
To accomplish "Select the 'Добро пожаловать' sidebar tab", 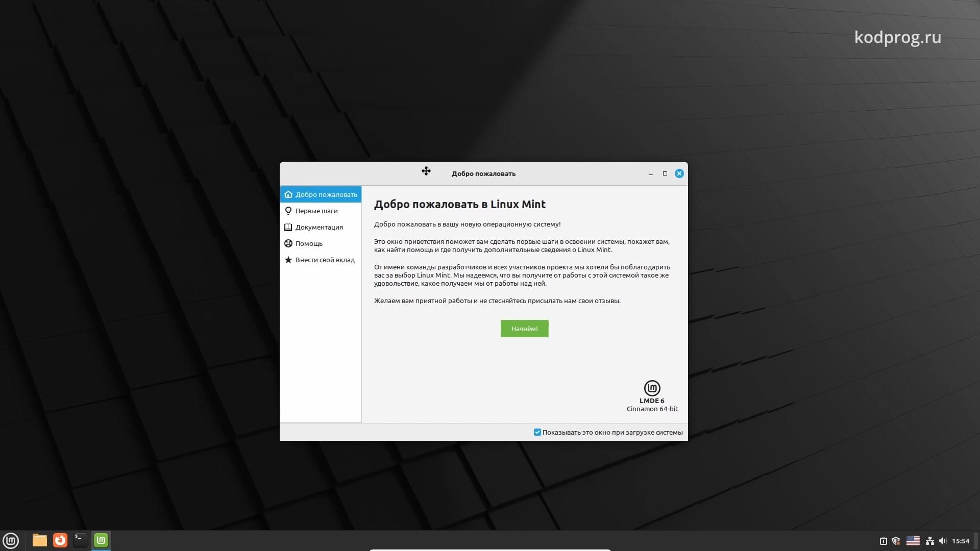I will [x=321, y=194].
